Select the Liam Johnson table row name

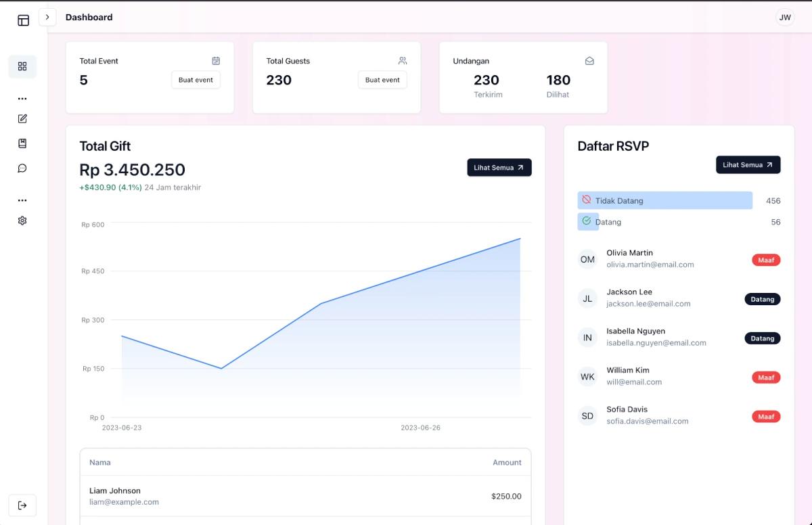115,490
